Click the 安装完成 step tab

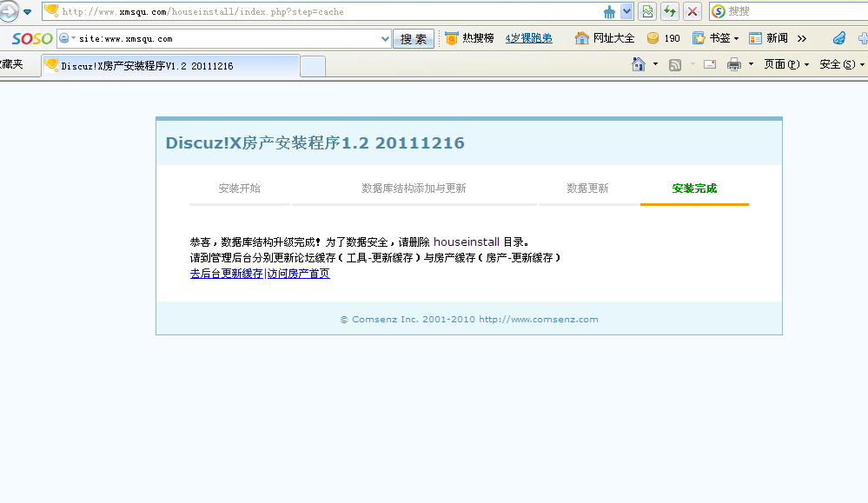pos(694,189)
